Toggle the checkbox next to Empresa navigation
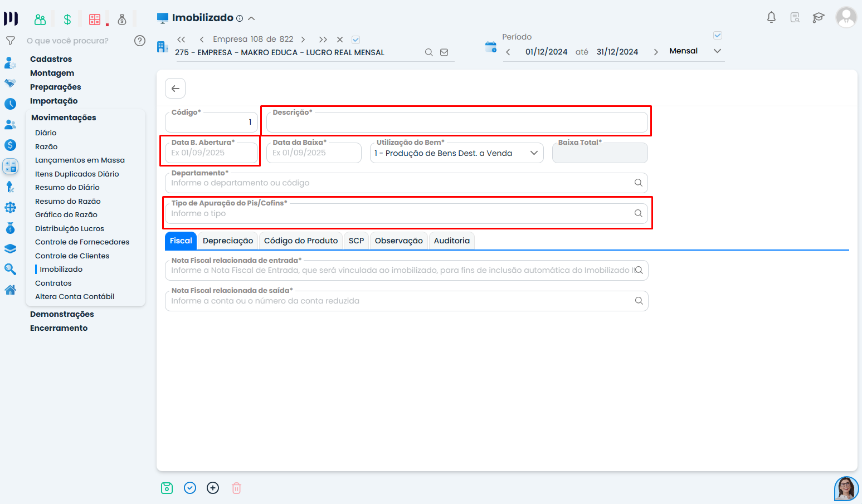The width and height of the screenshot is (862, 504). [355, 40]
